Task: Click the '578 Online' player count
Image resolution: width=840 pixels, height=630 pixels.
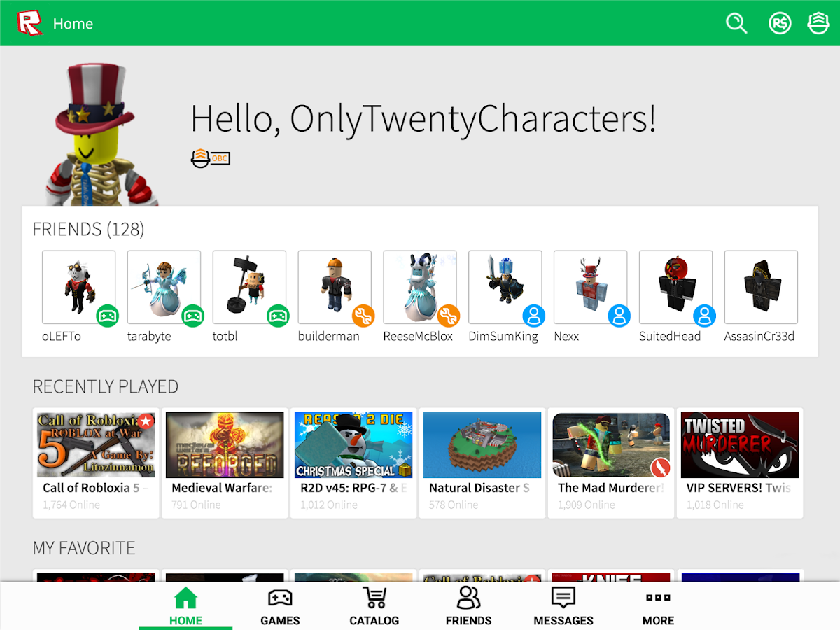Action: tap(454, 505)
